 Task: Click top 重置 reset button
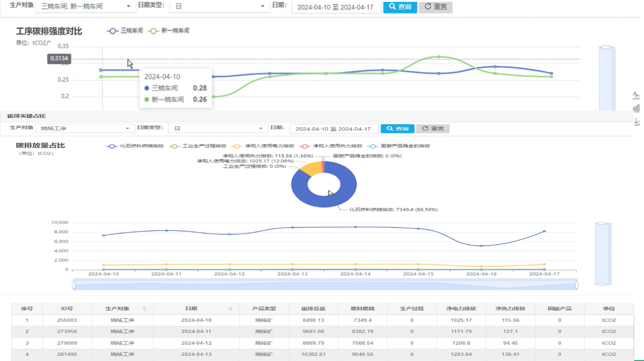[435, 7]
